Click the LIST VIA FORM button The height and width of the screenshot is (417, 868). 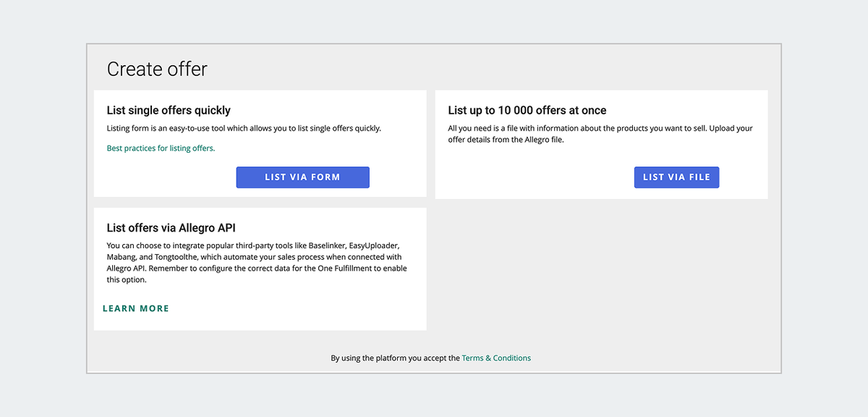(302, 177)
